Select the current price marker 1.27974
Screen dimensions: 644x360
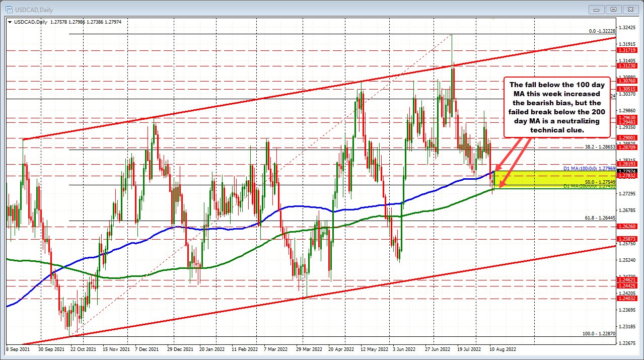628,171
